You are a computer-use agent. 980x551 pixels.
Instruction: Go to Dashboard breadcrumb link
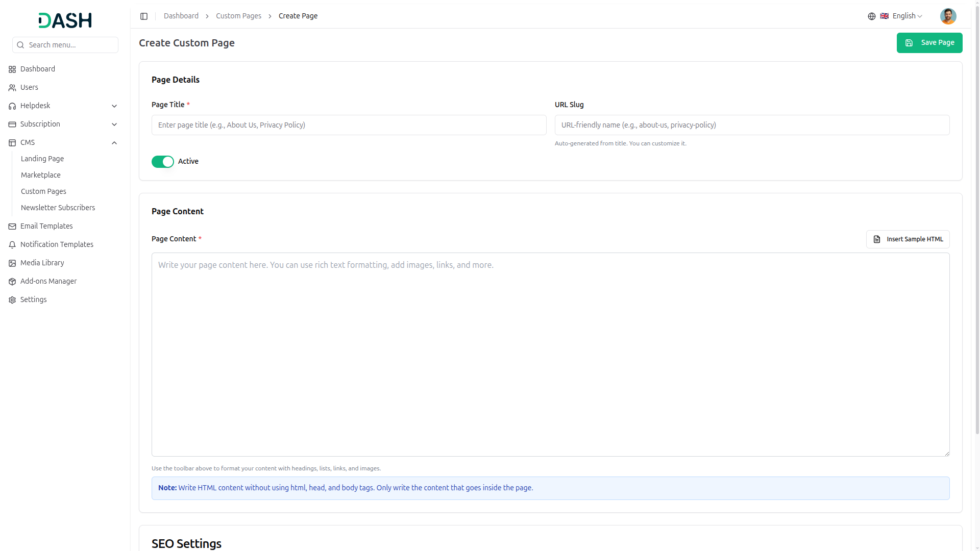(181, 16)
